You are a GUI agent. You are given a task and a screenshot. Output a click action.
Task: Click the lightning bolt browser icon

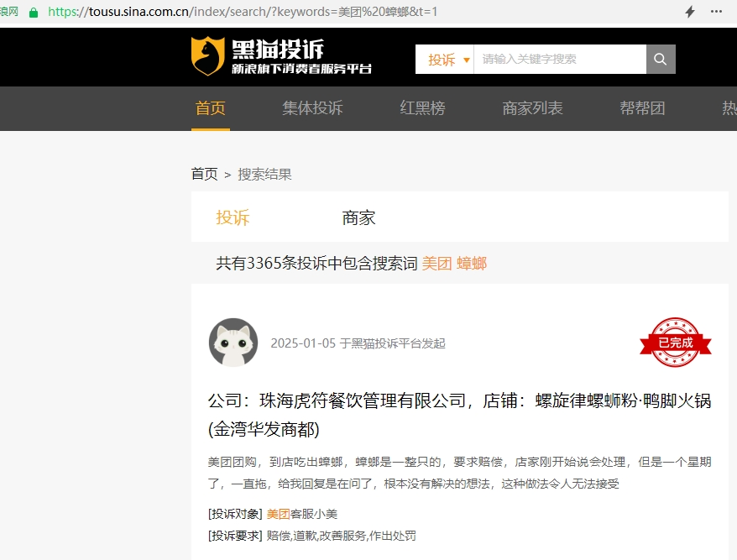(x=689, y=12)
